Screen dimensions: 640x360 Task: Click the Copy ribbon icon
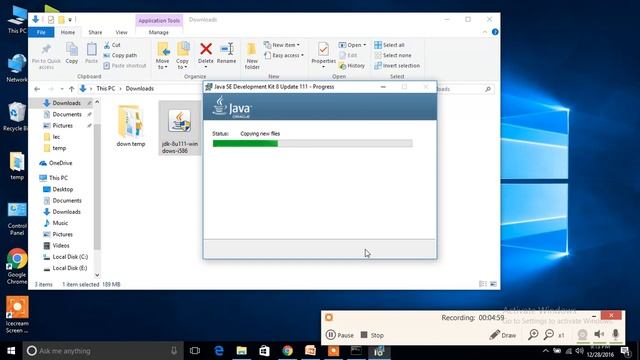pyautogui.click(x=72, y=53)
